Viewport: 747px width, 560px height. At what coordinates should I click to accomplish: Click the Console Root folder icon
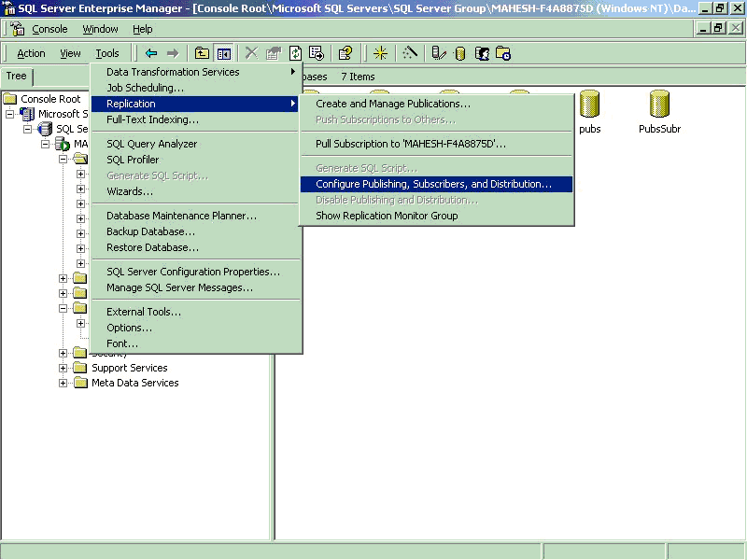(10, 99)
